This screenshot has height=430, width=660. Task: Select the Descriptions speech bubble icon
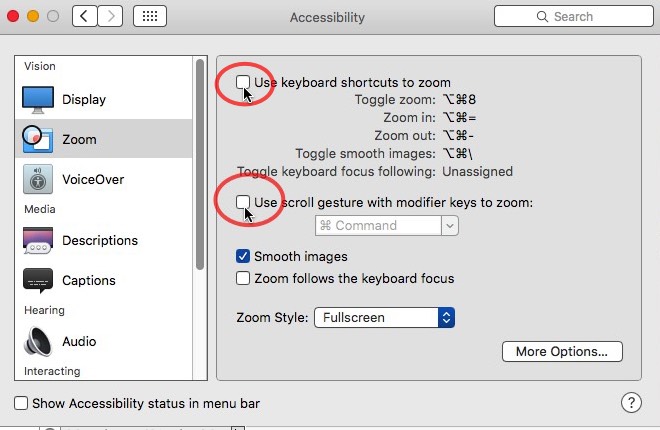pos(38,240)
